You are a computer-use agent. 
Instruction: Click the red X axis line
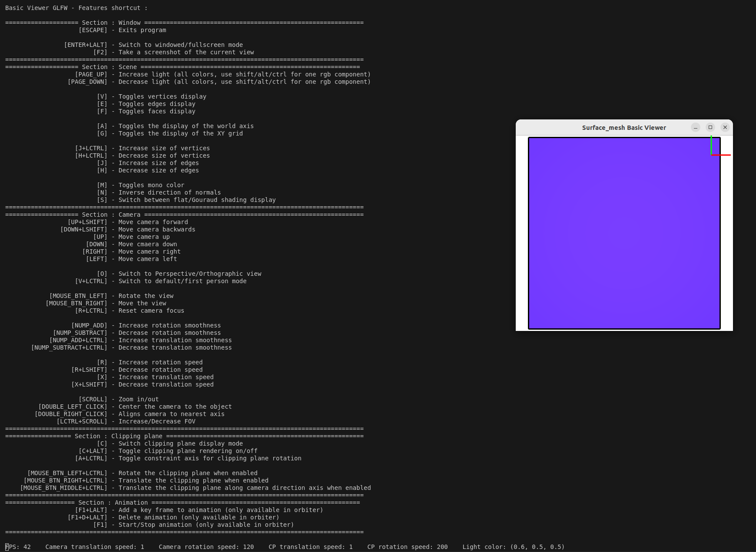pos(722,155)
